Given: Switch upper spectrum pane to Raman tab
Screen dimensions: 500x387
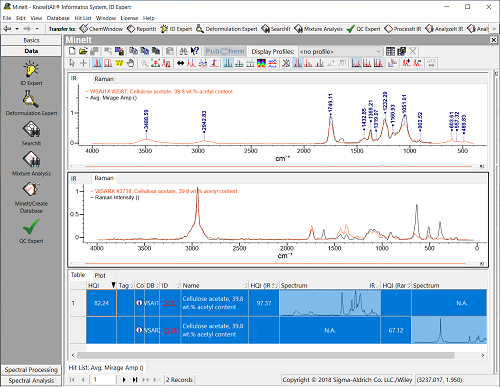Looking at the screenshot, I should pyautogui.click(x=104, y=79).
